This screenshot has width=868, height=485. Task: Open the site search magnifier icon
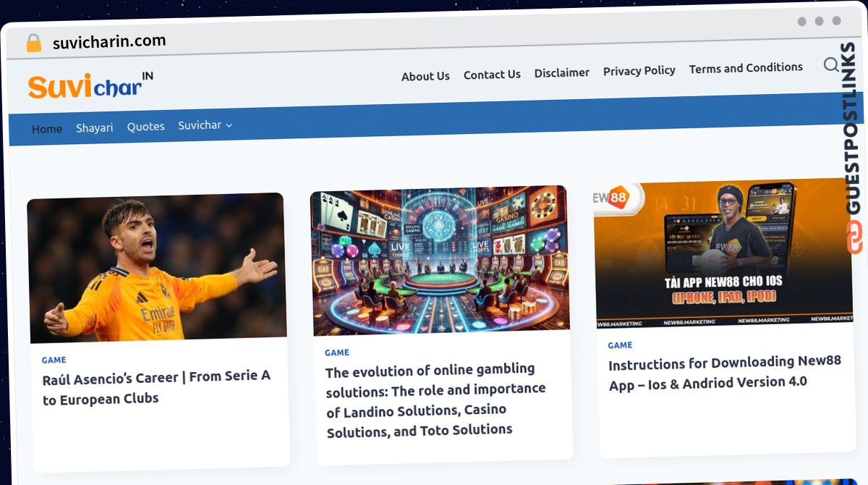(831, 65)
